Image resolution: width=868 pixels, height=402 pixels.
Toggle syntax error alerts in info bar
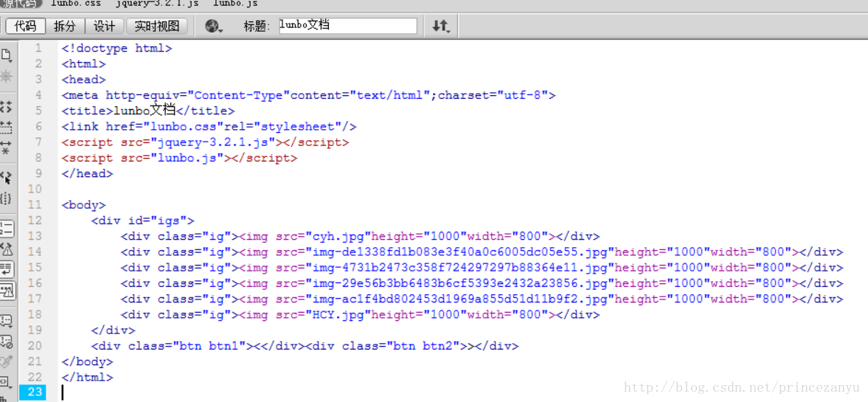click(7, 290)
